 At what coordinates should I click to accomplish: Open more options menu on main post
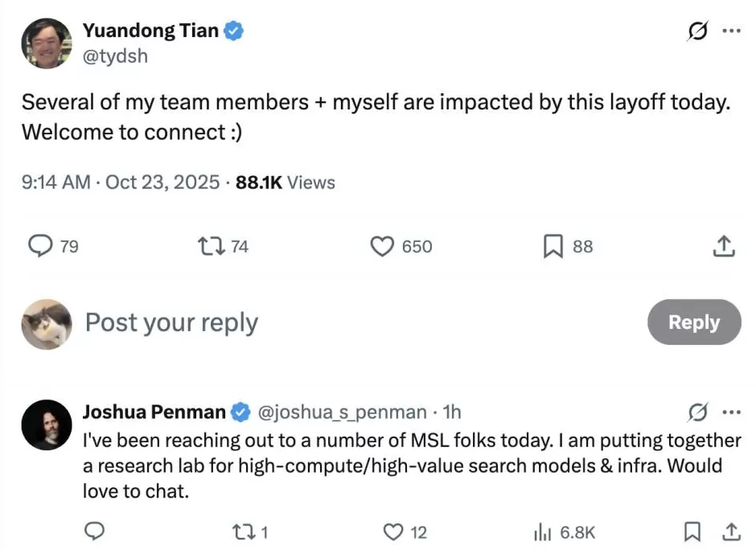pos(730,31)
